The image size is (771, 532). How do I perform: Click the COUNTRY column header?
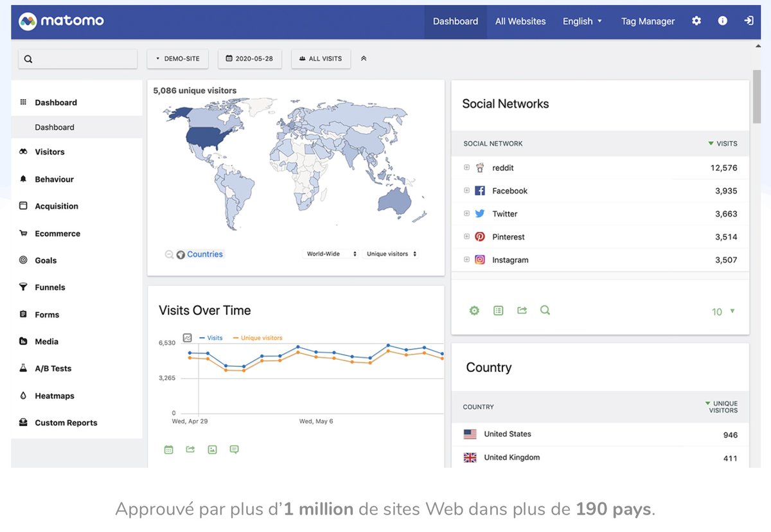(x=479, y=407)
